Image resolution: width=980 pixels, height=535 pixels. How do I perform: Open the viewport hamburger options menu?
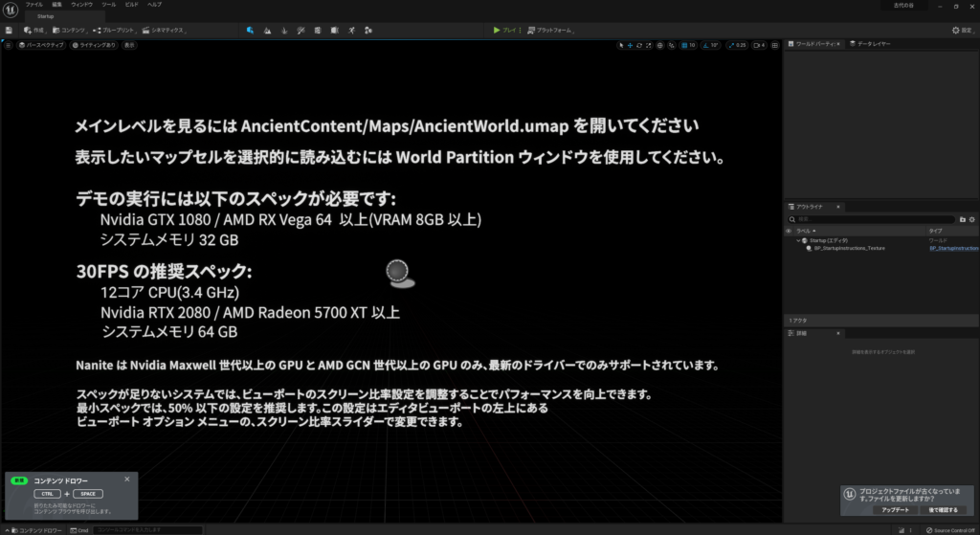click(x=8, y=45)
